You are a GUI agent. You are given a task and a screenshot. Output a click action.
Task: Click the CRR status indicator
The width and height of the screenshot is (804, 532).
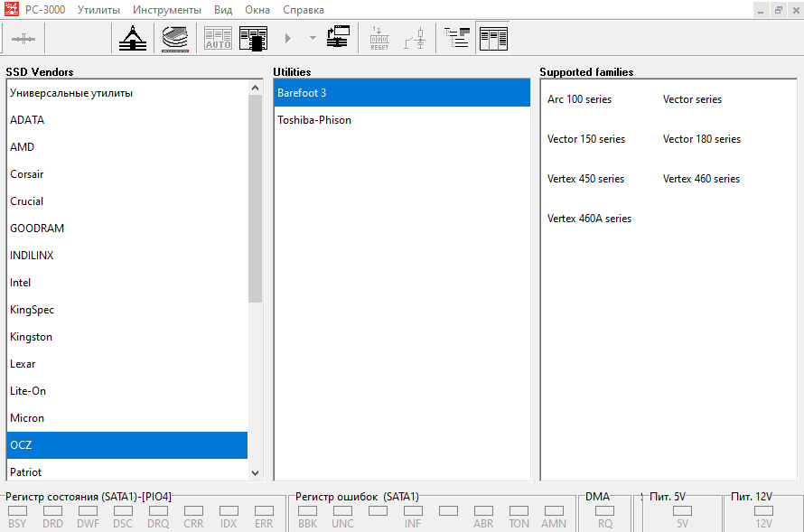click(194, 511)
